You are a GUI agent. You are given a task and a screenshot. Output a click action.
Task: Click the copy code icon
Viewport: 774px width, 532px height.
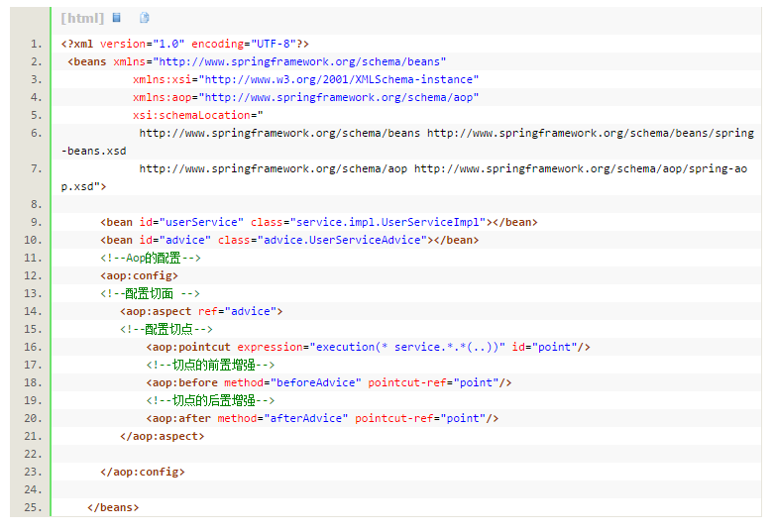coord(144,18)
